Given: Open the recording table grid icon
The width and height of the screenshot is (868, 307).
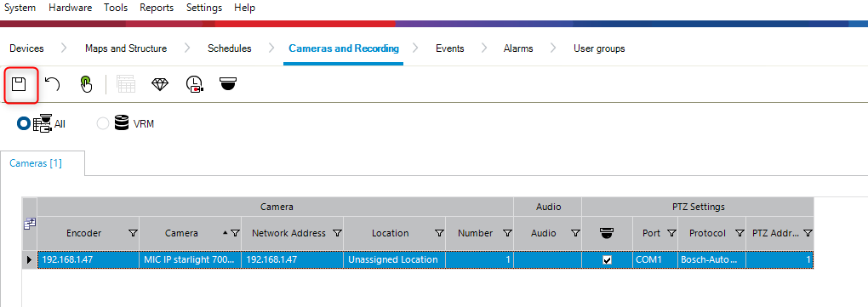Looking at the screenshot, I should pyautogui.click(x=126, y=85).
